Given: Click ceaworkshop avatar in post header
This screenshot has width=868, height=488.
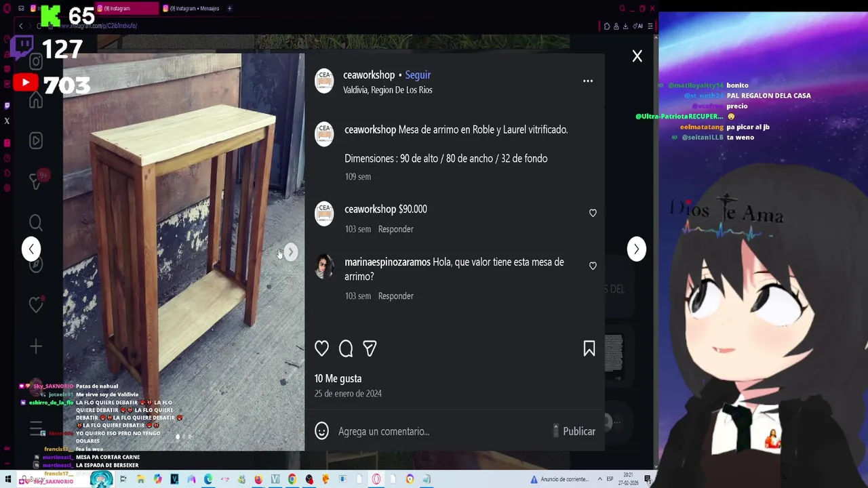Looking at the screenshot, I should 324,81.
